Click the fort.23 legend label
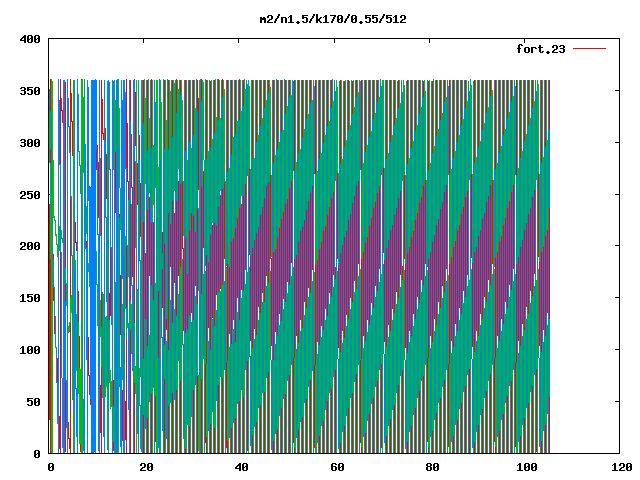Image resolution: width=640 pixels, height=480 pixels. 541,49
